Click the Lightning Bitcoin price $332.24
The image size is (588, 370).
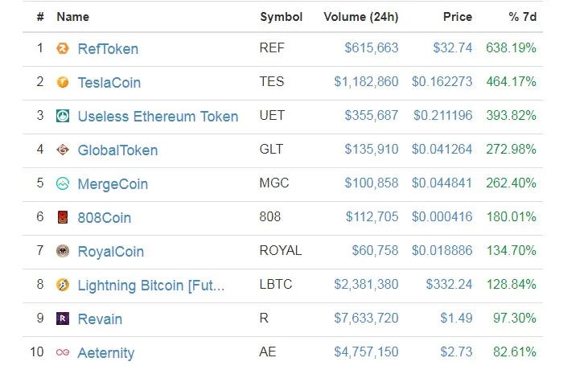click(449, 285)
